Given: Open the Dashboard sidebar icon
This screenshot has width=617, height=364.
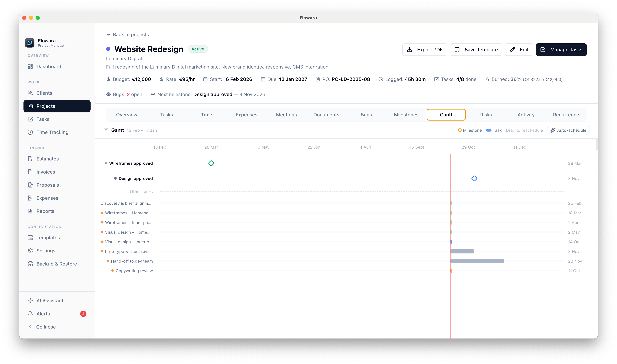Looking at the screenshot, I should click(30, 66).
